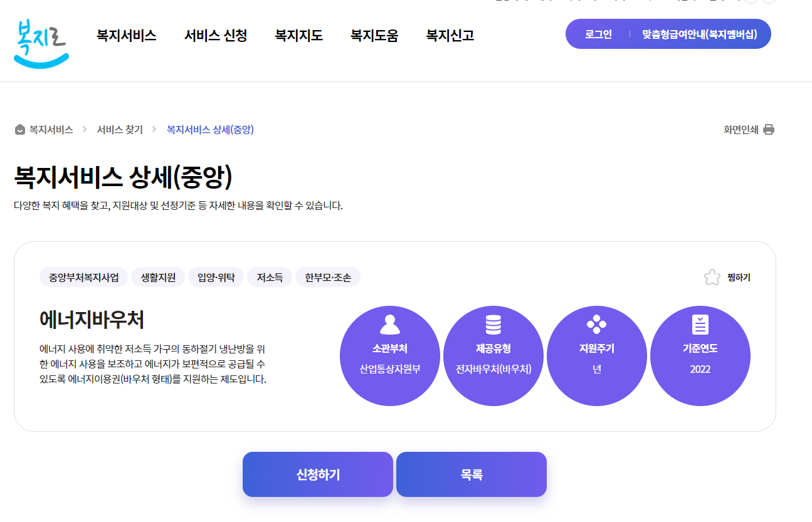Navigate to 서비스 찾기 via breadcrumb
The width and height of the screenshot is (812, 522).
(x=119, y=129)
